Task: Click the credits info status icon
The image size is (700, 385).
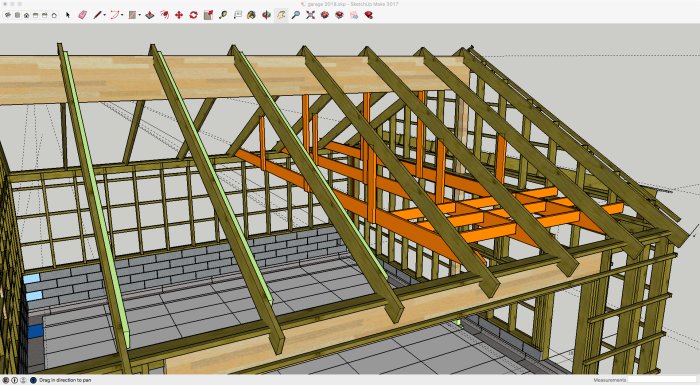Action: click(x=15, y=380)
